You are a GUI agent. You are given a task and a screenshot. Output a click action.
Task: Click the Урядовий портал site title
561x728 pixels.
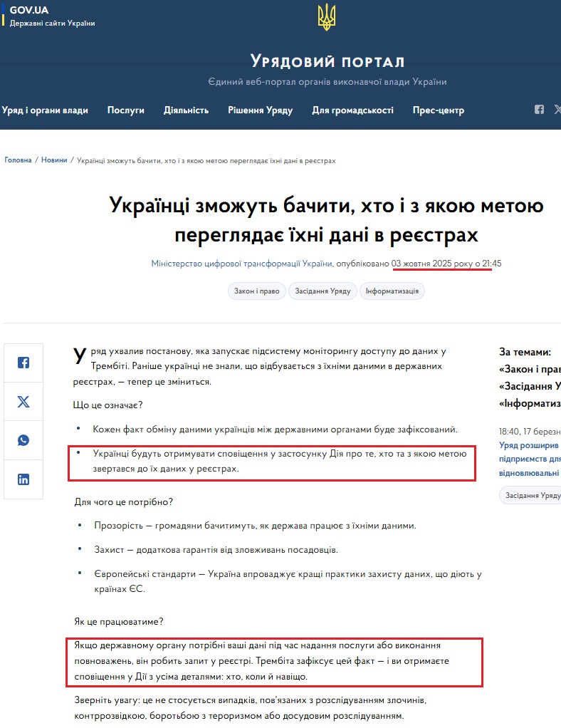[x=327, y=61]
